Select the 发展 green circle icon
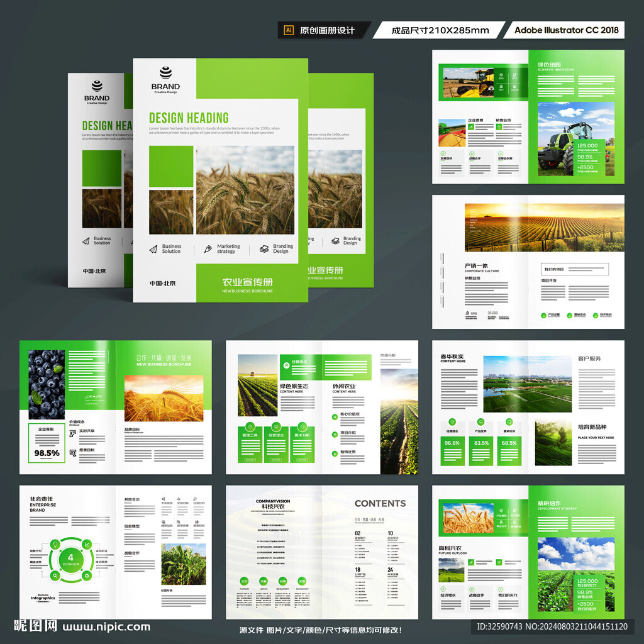 [x=302, y=581]
